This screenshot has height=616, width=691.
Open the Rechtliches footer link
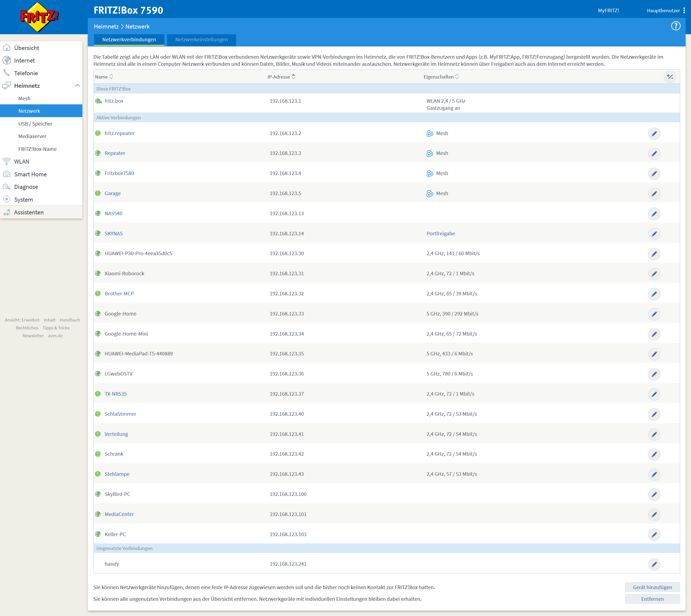27,328
